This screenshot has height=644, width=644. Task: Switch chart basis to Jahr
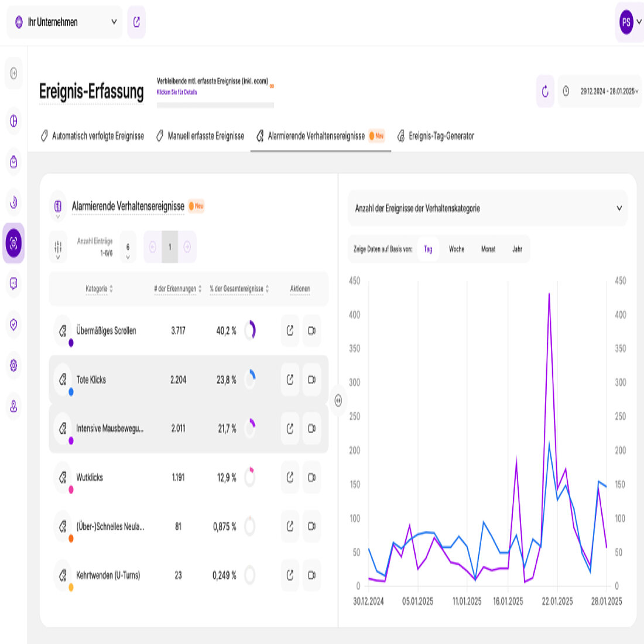pos(517,249)
